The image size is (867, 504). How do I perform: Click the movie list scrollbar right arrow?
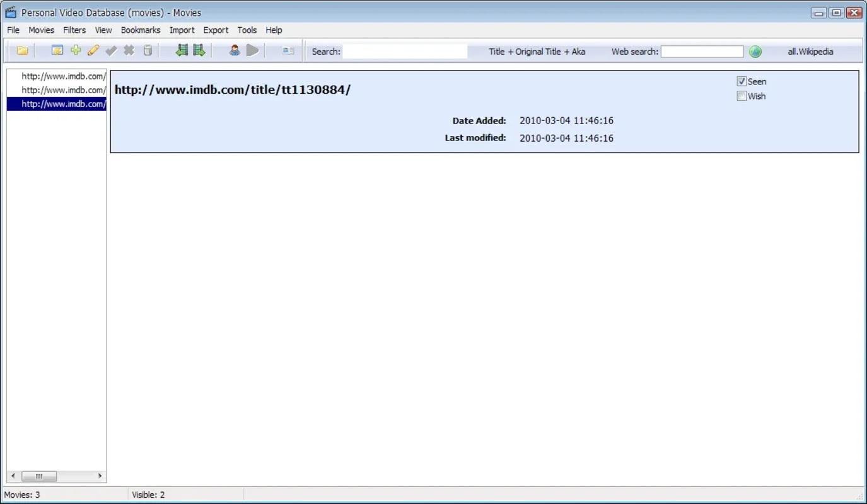coord(100,476)
